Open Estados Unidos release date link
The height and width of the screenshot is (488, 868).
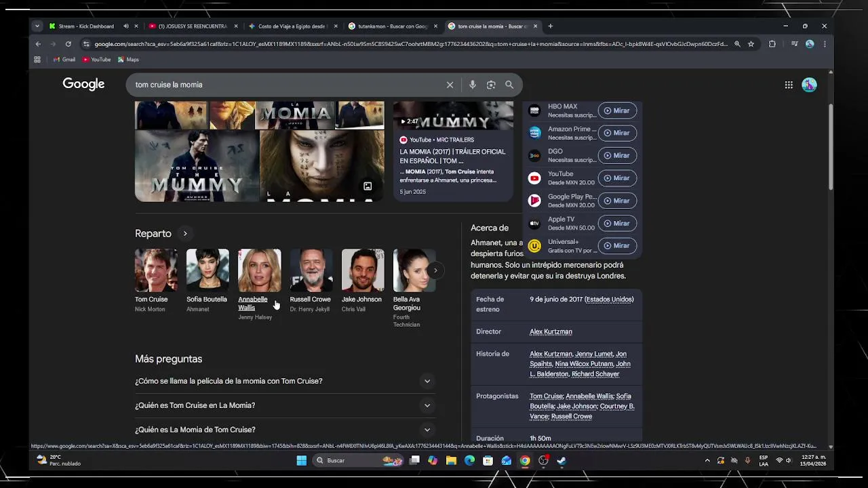609,299
